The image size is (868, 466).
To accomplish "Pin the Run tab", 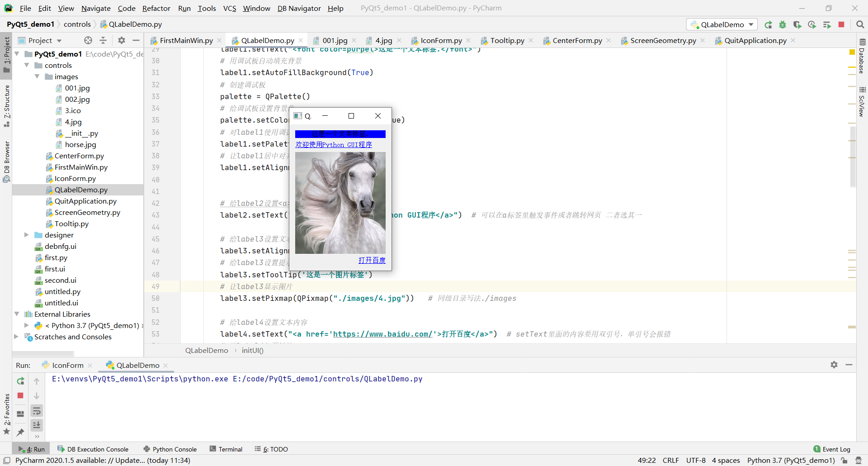I will (x=20, y=433).
